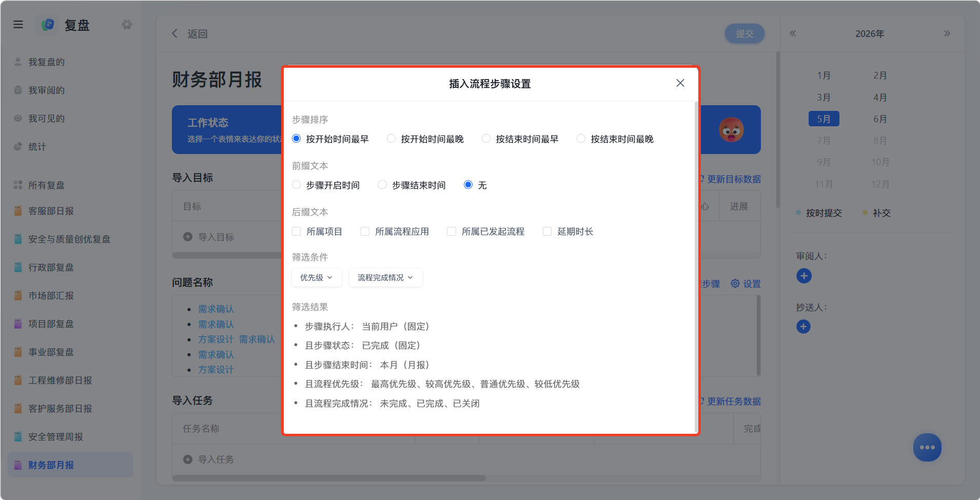Open the floating chat bubble button
The image size is (980, 500).
point(927,448)
